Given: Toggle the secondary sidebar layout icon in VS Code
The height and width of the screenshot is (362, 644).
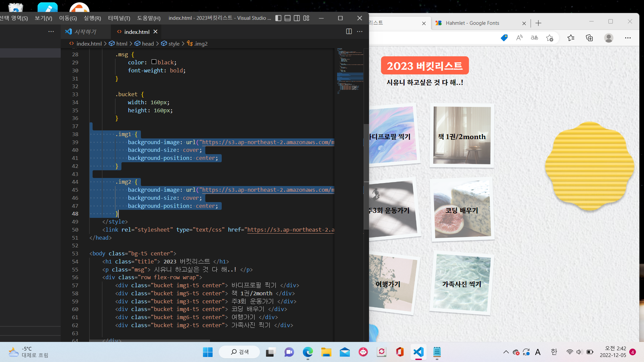Looking at the screenshot, I should [x=297, y=18].
